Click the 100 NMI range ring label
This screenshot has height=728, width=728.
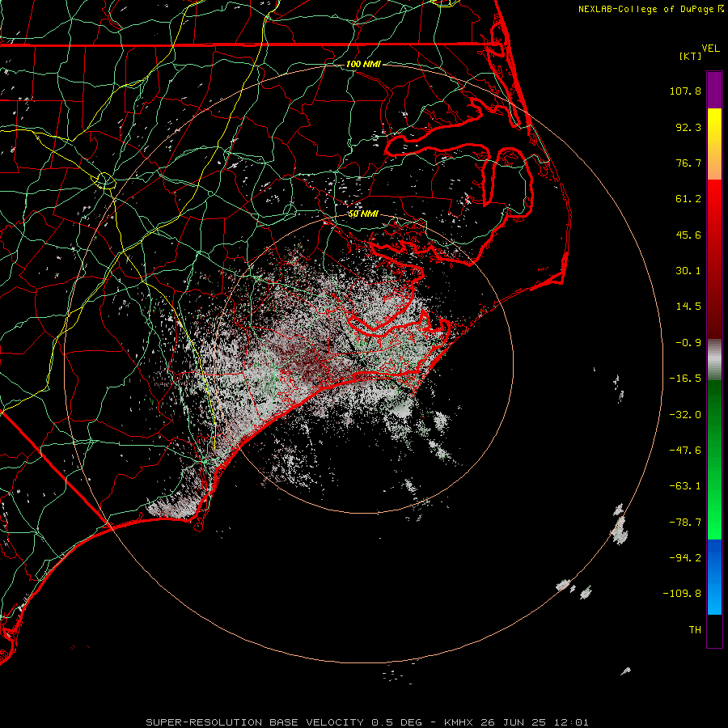[x=363, y=64]
